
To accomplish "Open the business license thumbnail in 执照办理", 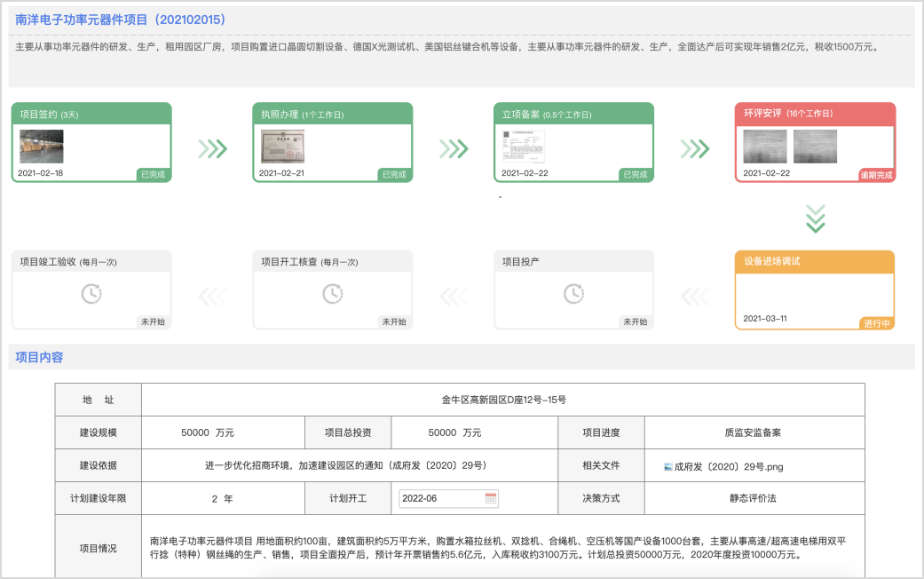I will [x=282, y=147].
